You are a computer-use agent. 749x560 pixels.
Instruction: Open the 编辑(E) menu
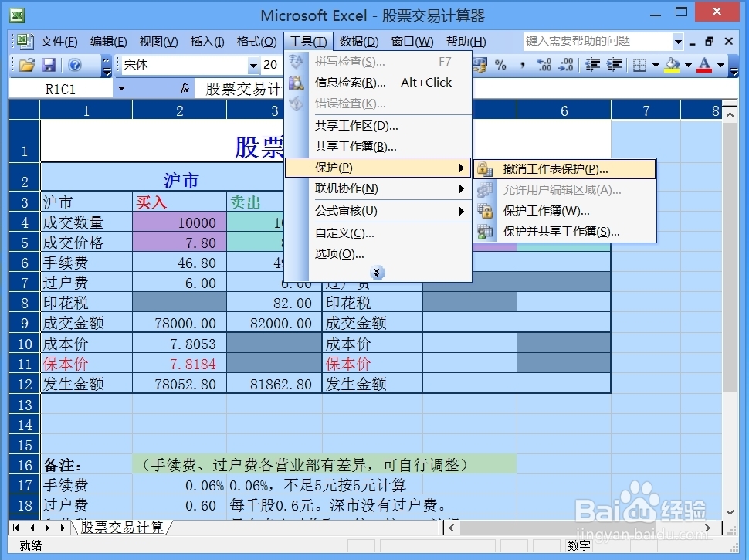[108, 42]
